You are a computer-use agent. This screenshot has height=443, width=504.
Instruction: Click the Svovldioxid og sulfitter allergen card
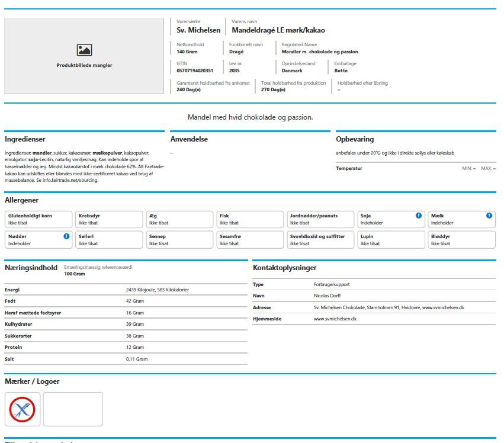[x=320, y=240]
